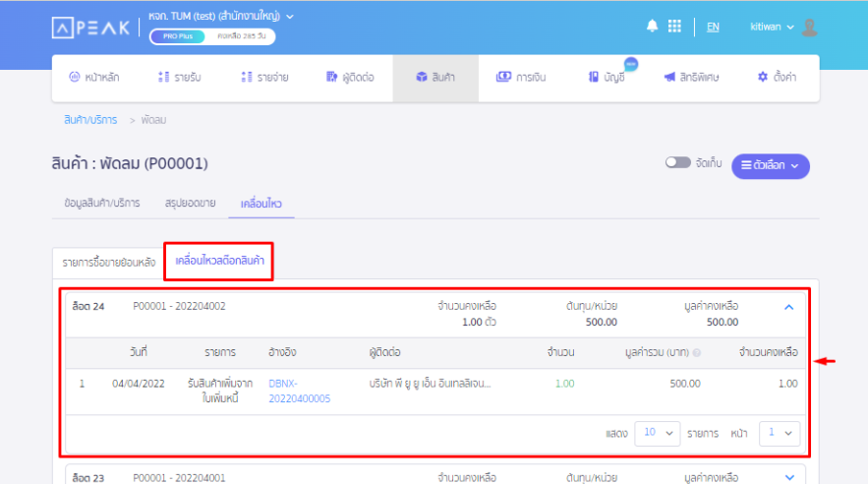
Task: Click date 04/04/2022 in the table
Action: tap(139, 384)
